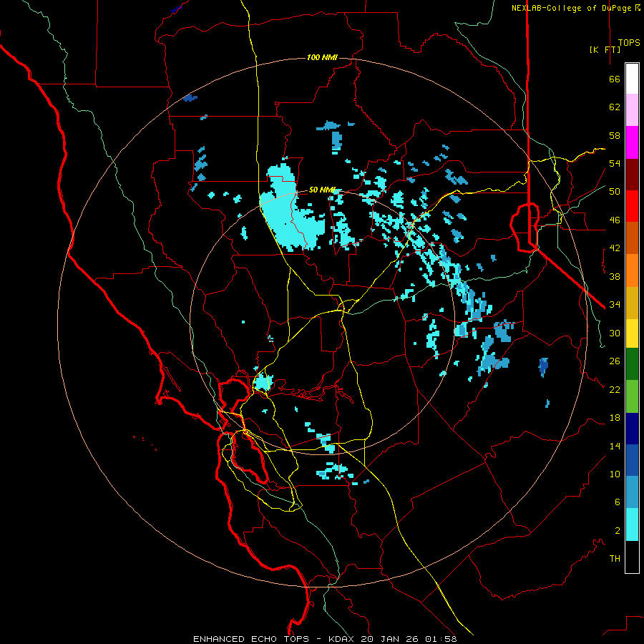The image size is (644, 644).
Task: Click the 46 legend value
Action: 615,220
